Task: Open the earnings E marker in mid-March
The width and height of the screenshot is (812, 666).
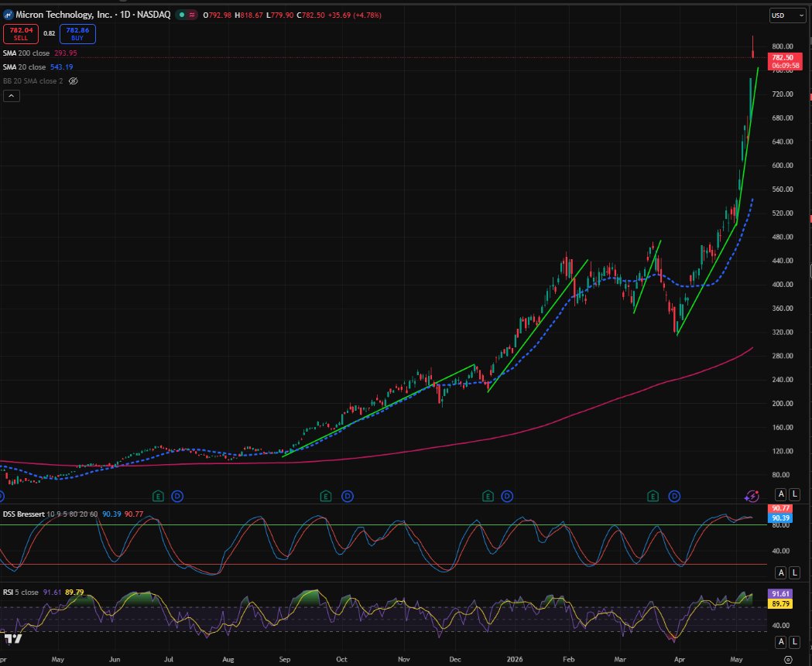Action: 653,497
